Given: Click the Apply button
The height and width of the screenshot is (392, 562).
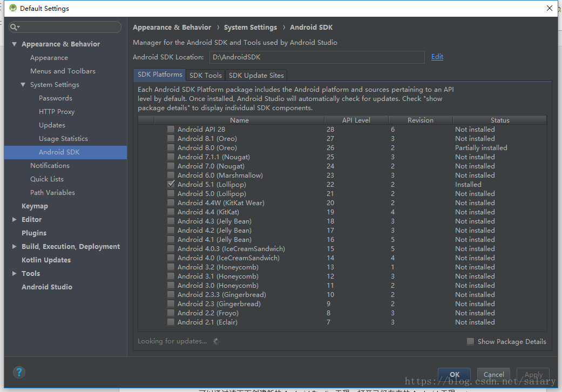Looking at the screenshot, I should pos(533,374).
